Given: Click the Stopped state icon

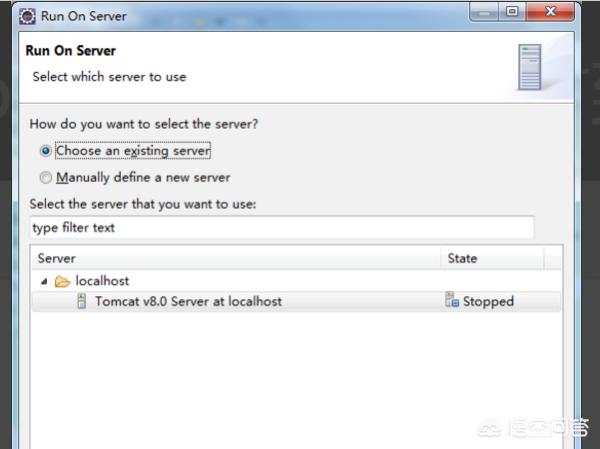Looking at the screenshot, I should 452,301.
